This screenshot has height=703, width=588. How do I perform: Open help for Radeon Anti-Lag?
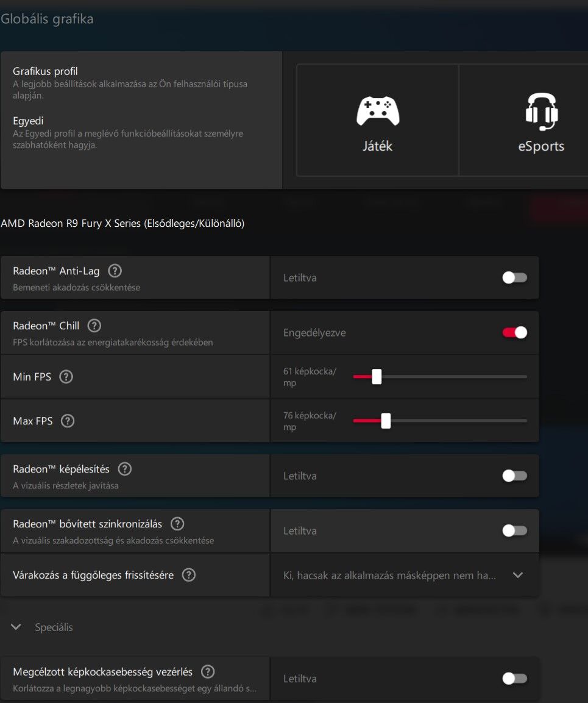[x=115, y=271]
